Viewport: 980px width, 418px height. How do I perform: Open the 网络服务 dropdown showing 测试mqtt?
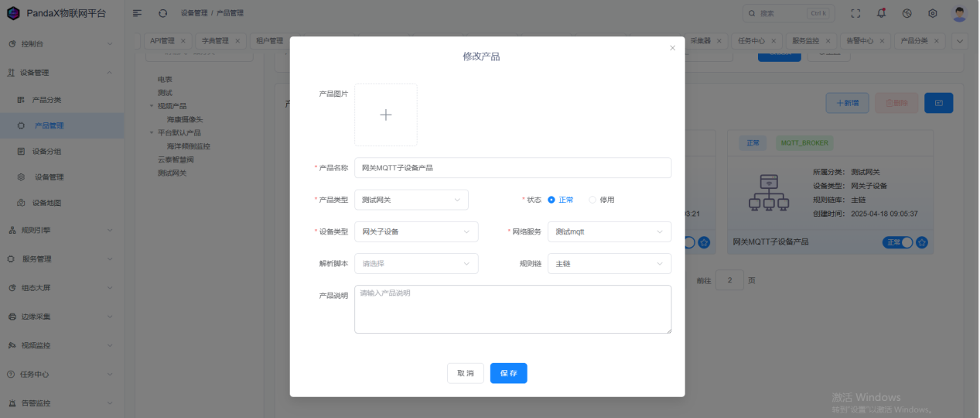[x=610, y=231]
